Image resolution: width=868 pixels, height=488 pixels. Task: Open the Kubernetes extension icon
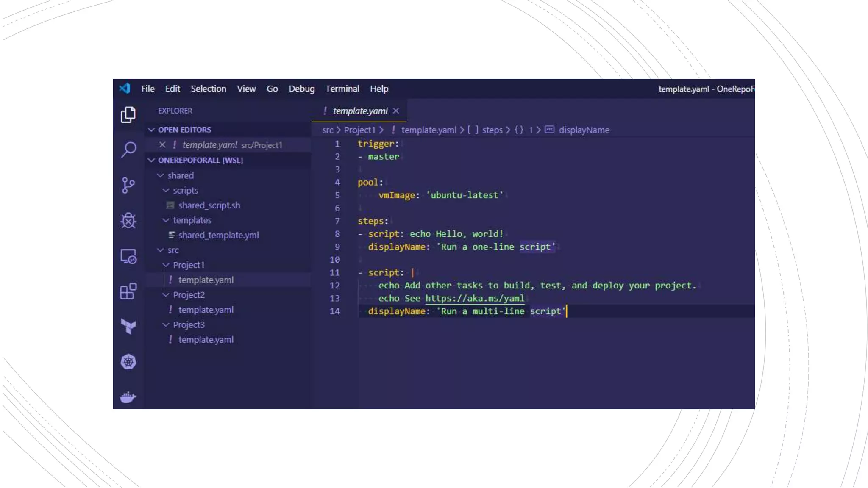tap(128, 362)
